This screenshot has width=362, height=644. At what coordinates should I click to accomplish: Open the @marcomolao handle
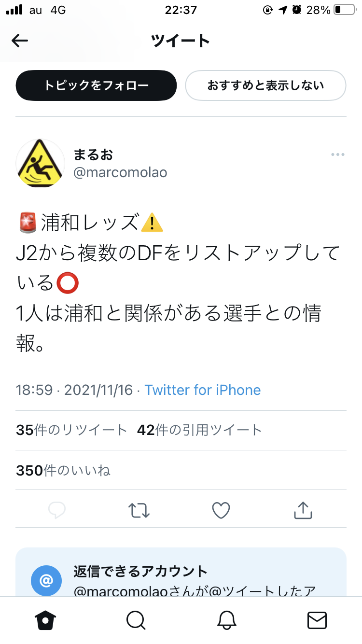(120, 172)
